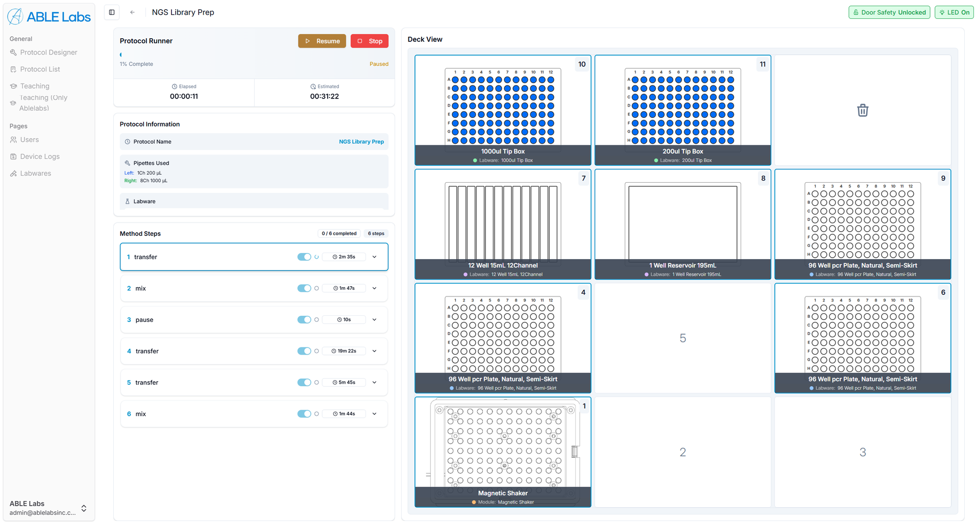Open Users page
This screenshot has width=980, height=524.
tap(30, 140)
